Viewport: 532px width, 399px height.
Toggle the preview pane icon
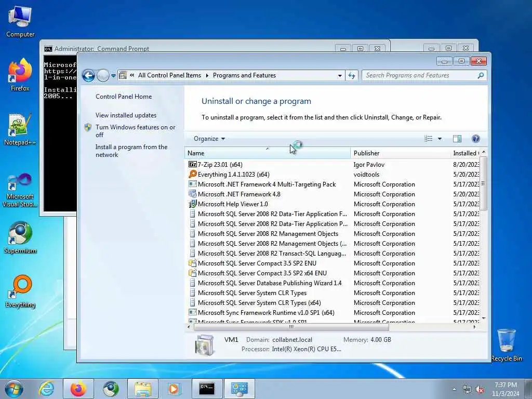(457, 138)
